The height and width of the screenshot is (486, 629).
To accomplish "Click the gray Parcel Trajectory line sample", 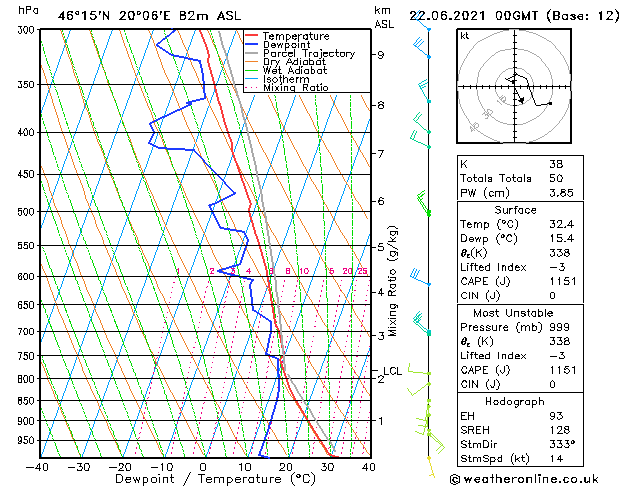I will [x=252, y=53].
